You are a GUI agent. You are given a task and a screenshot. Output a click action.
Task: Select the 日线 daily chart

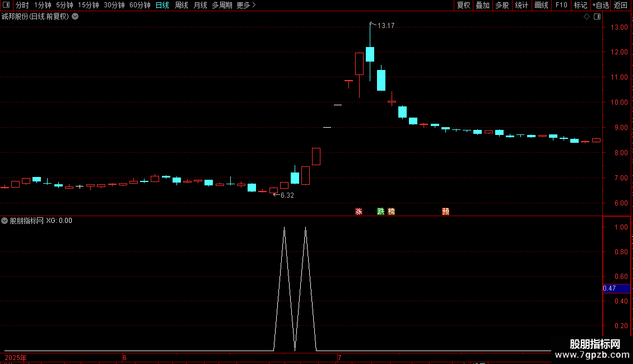(x=162, y=5)
